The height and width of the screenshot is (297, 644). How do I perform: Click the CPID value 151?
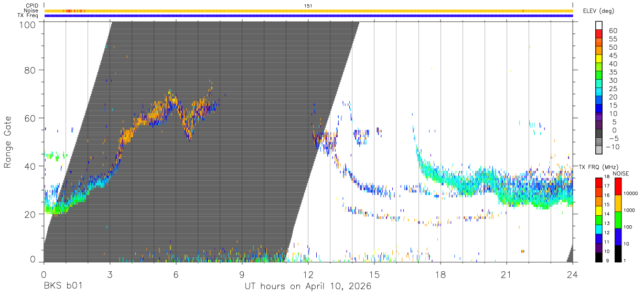click(x=308, y=6)
